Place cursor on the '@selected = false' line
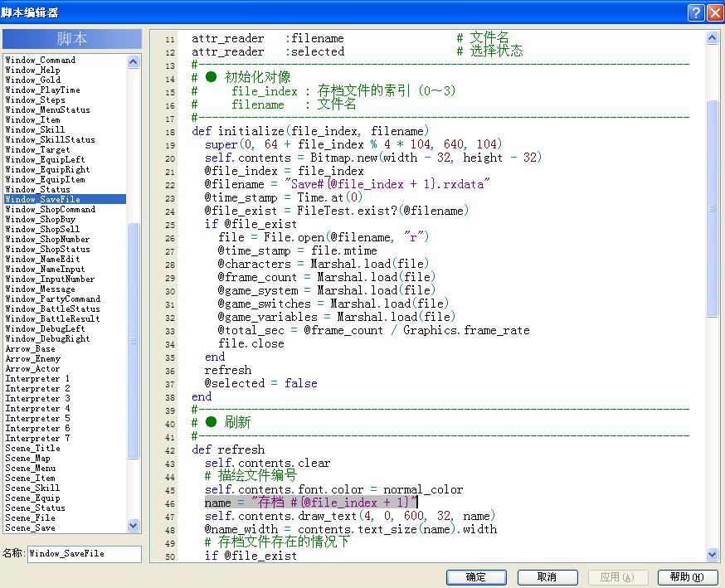725x588 pixels. click(x=260, y=383)
